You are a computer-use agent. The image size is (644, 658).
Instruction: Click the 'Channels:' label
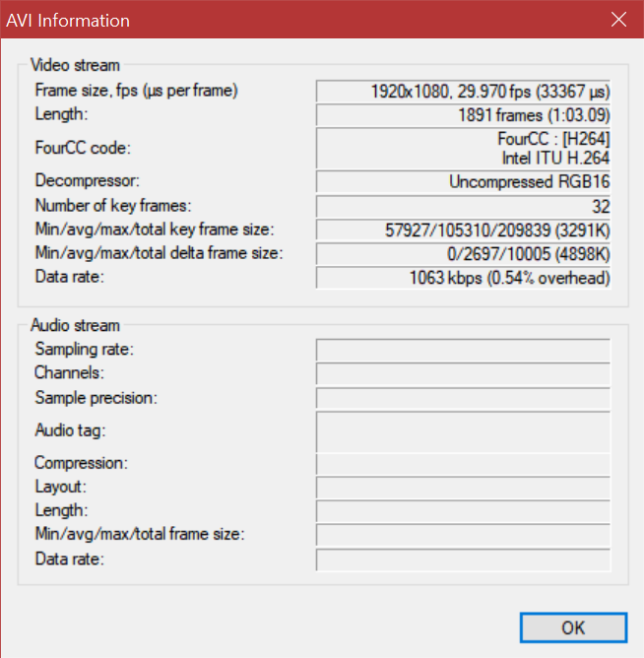69,372
